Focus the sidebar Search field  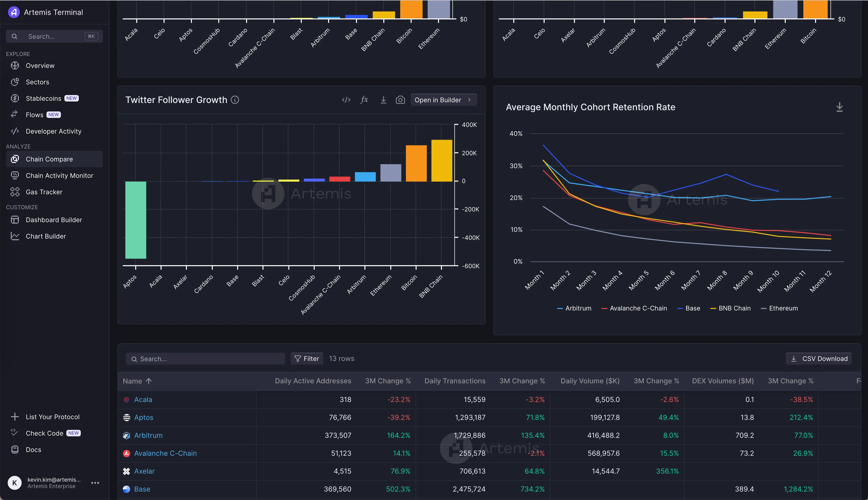pyautogui.click(x=54, y=36)
